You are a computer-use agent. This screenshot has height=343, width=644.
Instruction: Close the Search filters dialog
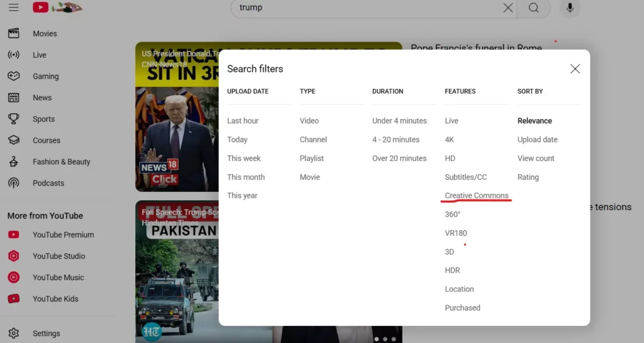(575, 69)
